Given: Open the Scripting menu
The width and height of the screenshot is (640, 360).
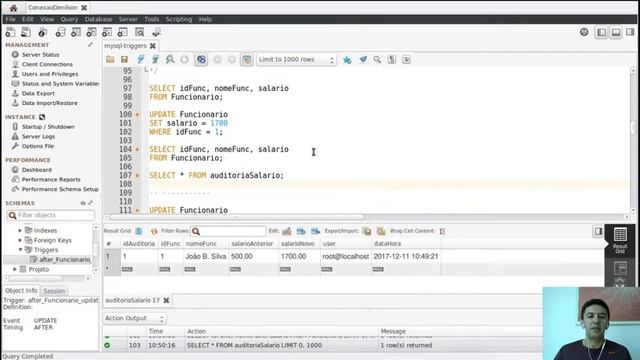Looking at the screenshot, I should point(179,19).
